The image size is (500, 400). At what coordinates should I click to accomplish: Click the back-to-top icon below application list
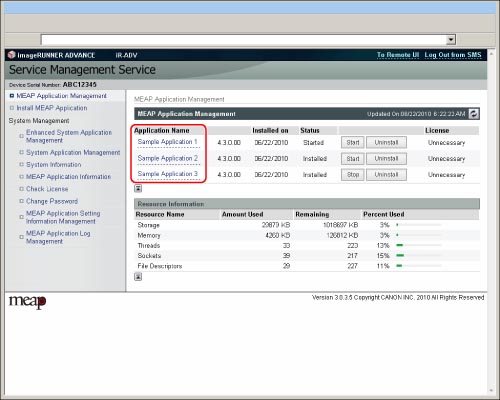[138, 188]
